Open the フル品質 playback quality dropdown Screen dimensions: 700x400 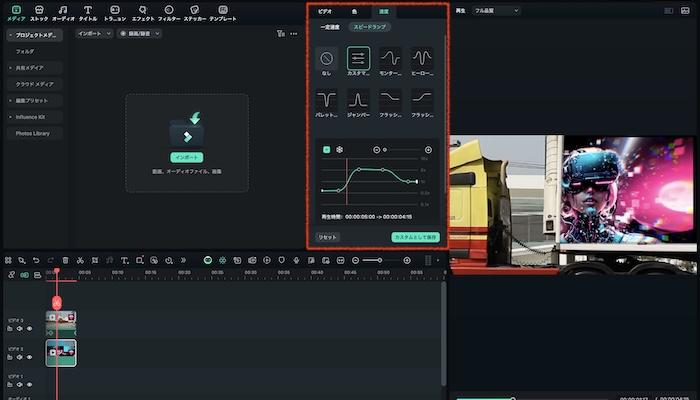pyautogui.click(x=496, y=10)
